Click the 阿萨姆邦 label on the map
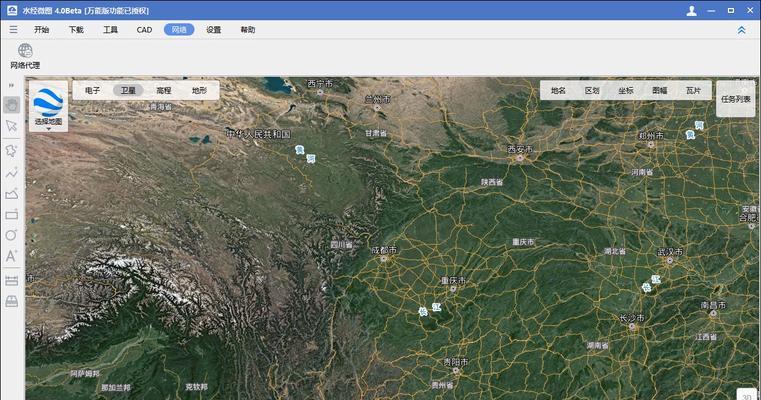Screen dimensions: 761x400 coord(85,373)
